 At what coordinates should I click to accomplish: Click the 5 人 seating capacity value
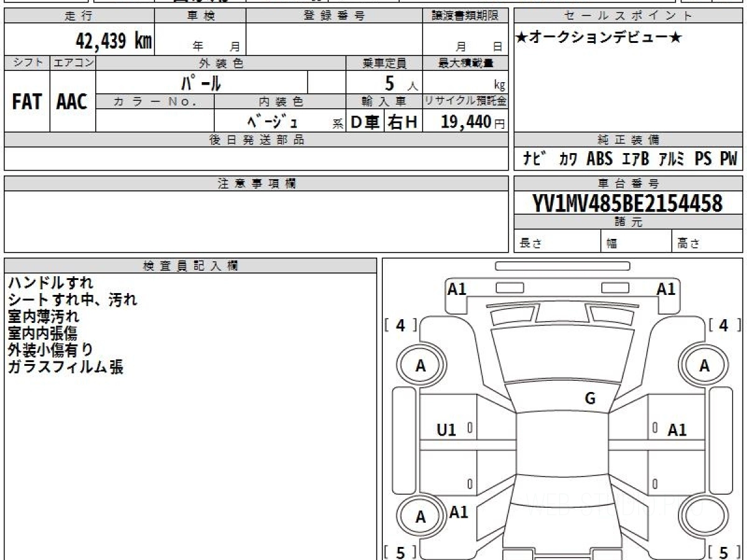400,83
